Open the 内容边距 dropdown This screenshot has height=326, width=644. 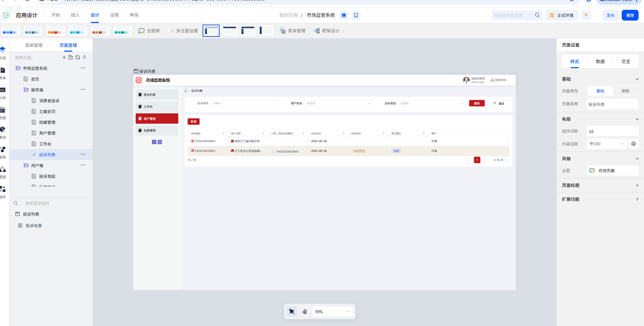[607, 144]
